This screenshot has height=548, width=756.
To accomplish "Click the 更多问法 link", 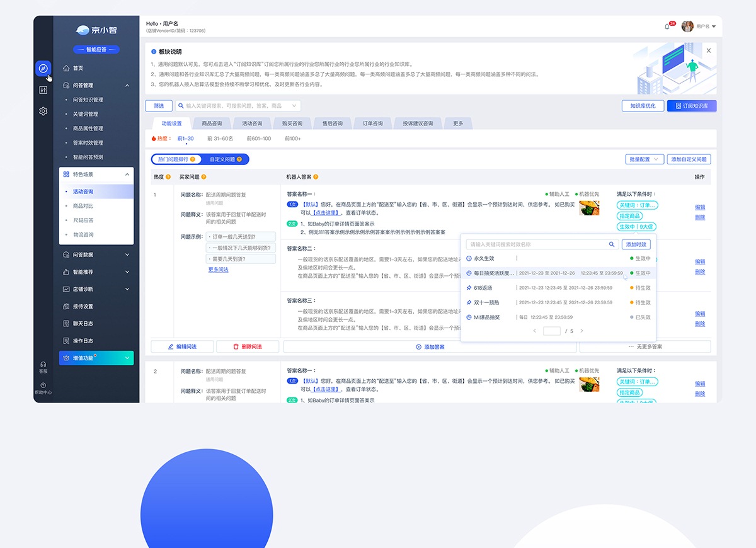I will point(218,270).
